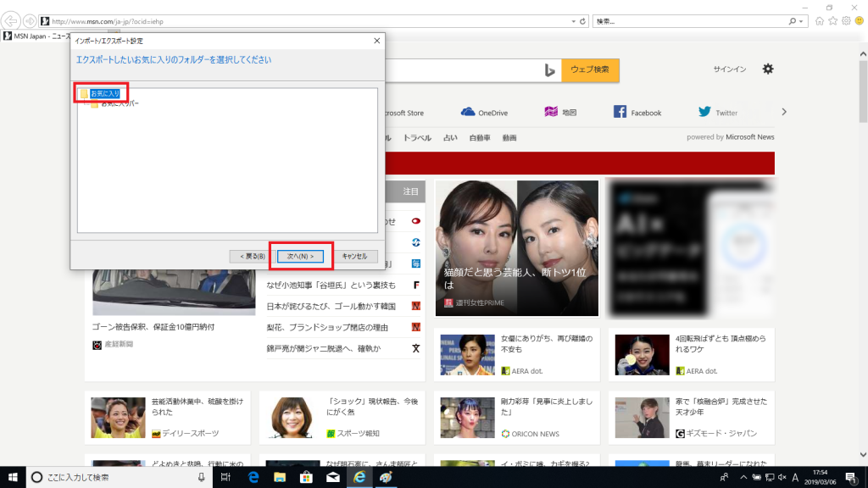The height and width of the screenshot is (488, 868).
Task: Show more quick links with the chevron arrow
Action: [784, 110]
